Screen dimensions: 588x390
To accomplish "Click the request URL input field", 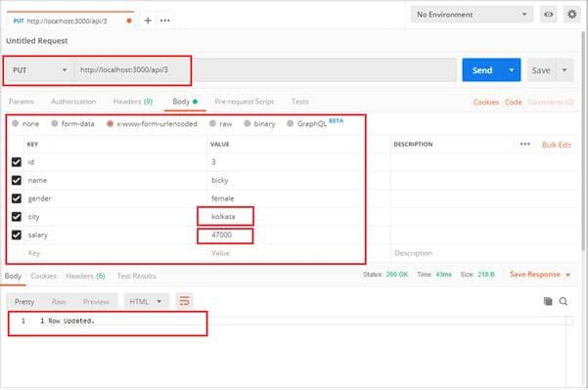I will tap(265, 70).
